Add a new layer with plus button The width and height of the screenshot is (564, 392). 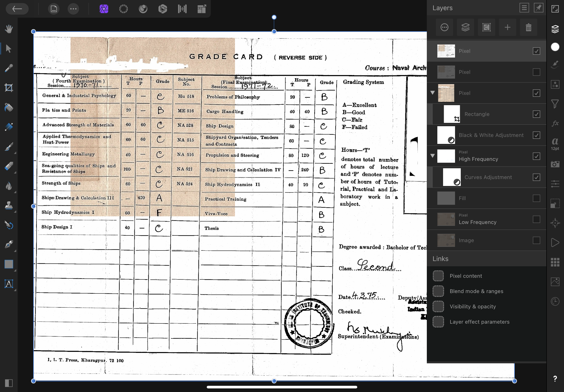tap(508, 27)
